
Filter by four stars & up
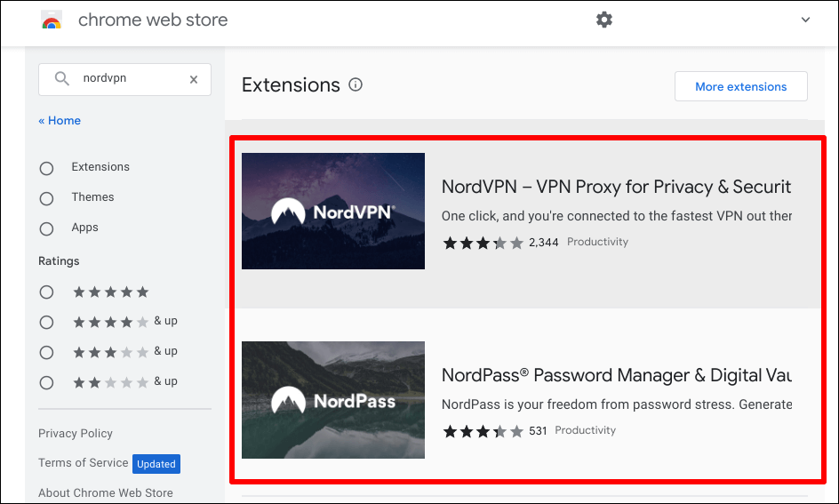click(46, 322)
